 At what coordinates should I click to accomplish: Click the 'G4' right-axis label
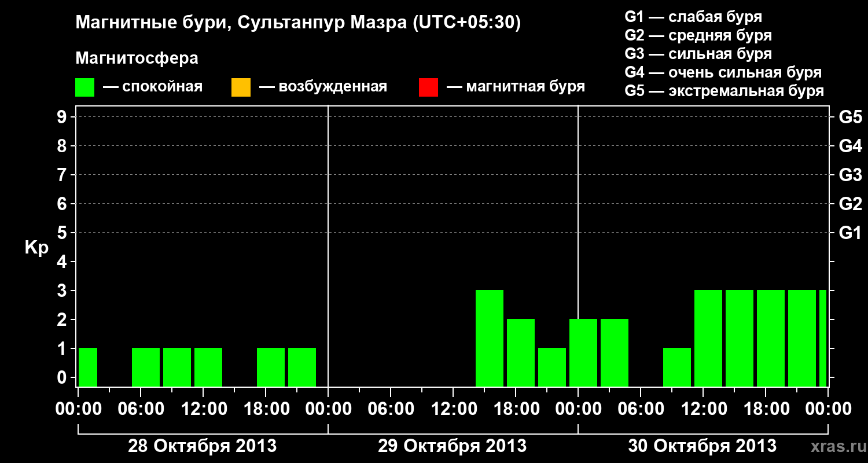[x=850, y=146]
